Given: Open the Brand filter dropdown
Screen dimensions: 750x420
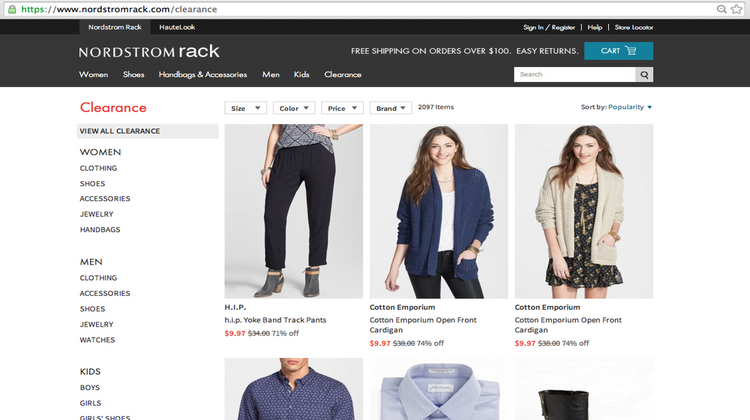Looking at the screenshot, I should pos(391,108).
